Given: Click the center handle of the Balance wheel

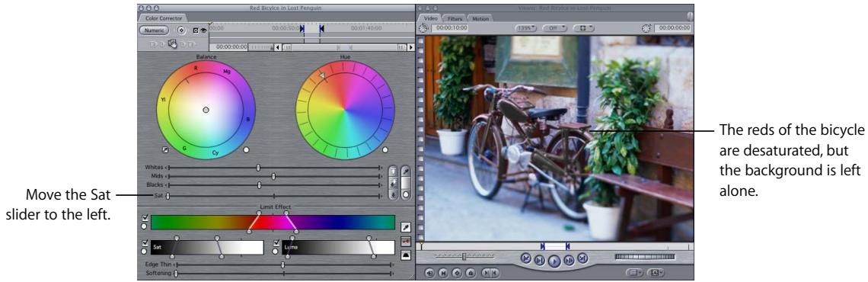Looking at the screenshot, I should click(206, 111).
